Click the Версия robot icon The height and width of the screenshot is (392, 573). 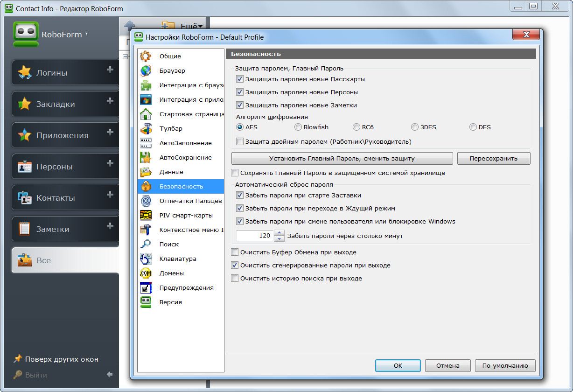coord(146,302)
